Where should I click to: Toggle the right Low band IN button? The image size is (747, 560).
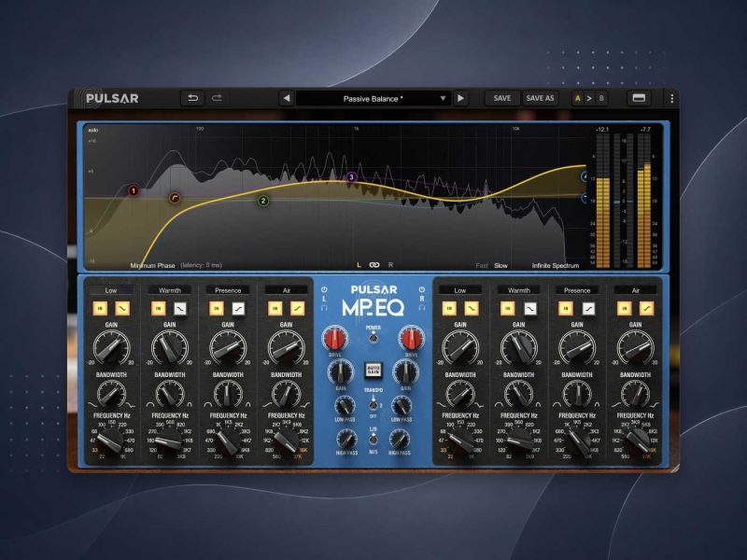click(449, 308)
